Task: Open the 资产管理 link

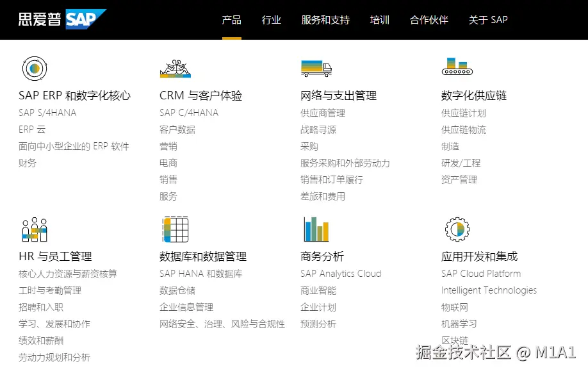Action: [x=459, y=179]
